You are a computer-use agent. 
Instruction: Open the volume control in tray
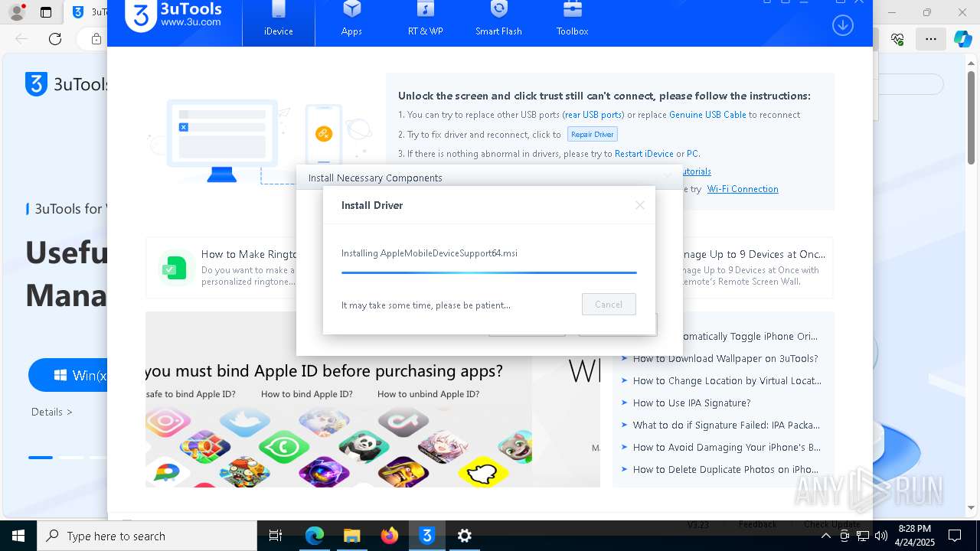point(881,536)
